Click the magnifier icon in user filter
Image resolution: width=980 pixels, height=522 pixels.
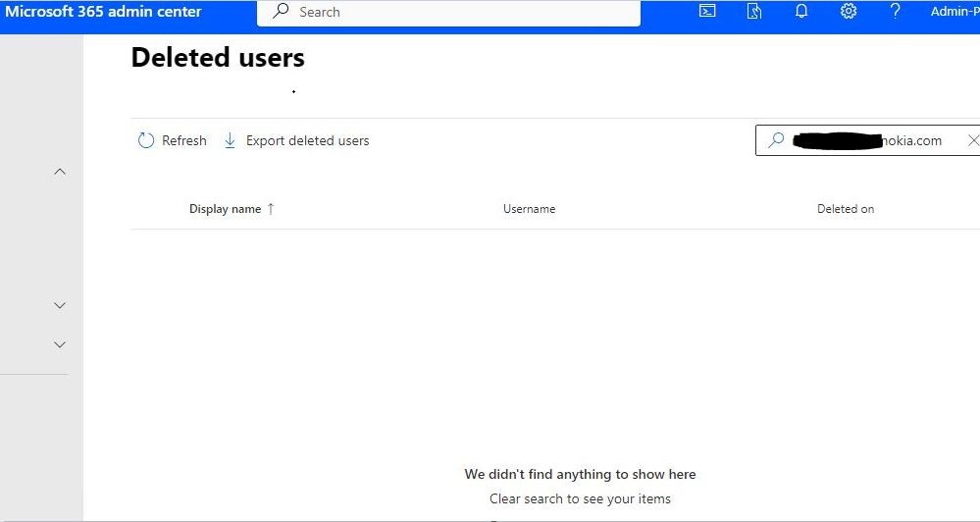(776, 140)
